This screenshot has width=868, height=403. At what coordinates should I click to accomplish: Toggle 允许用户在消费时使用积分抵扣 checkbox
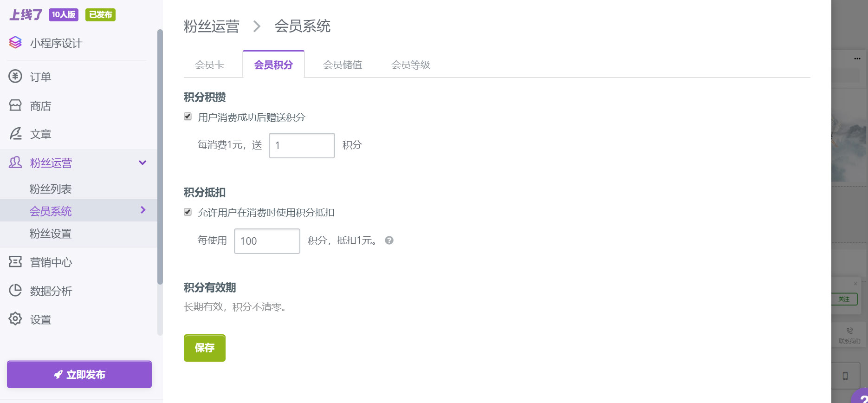coord(188,212)
